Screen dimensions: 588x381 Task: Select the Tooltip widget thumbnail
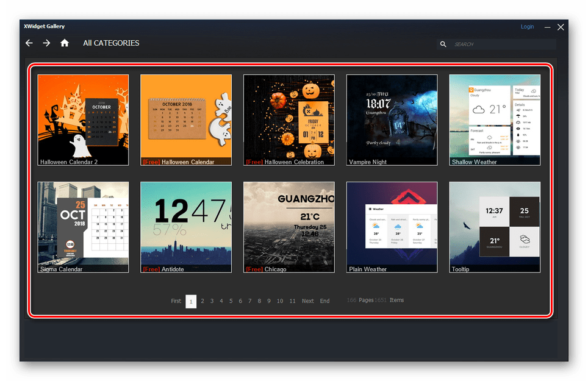[x=495, y=227]
